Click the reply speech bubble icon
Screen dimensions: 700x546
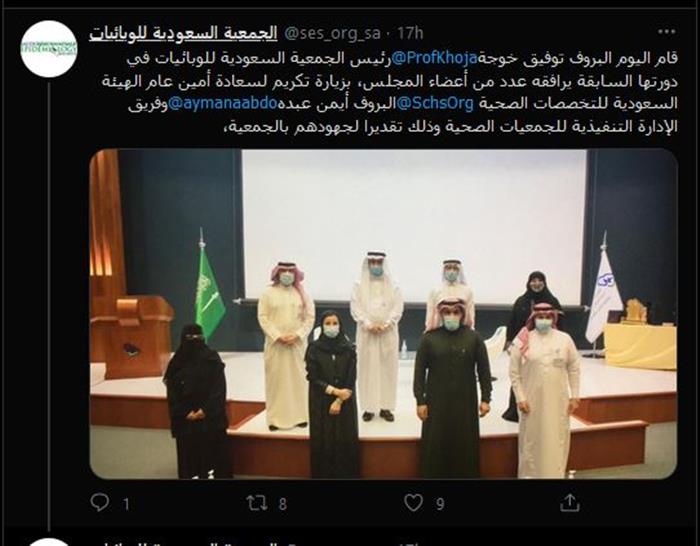tap(99, 503)
